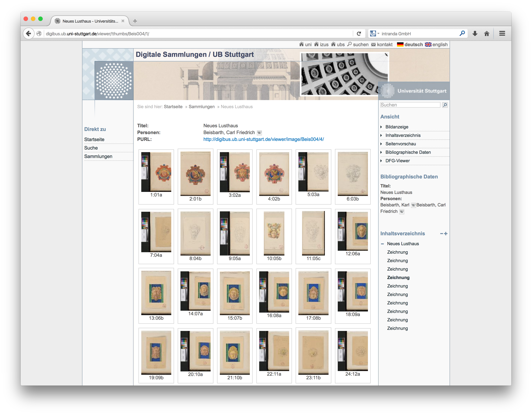Click Wikipedia icon beside Beisbarth, Carl Friedrich title
Image resolution: width=532 pixels, height=415 pixels.
click(259, 133)
